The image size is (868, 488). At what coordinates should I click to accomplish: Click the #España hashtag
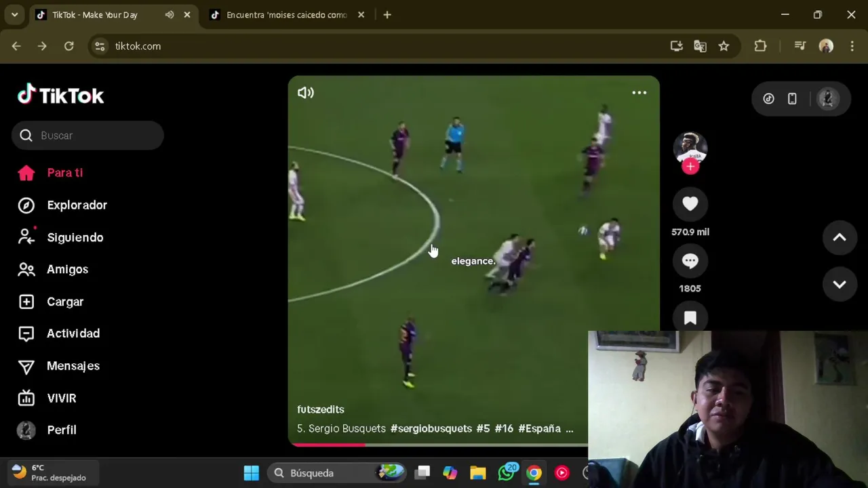click(x=540, y=428)
